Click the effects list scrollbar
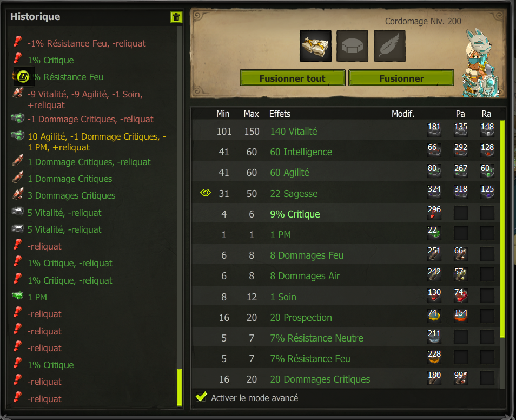The image size is (516, 420). (502, 229)
